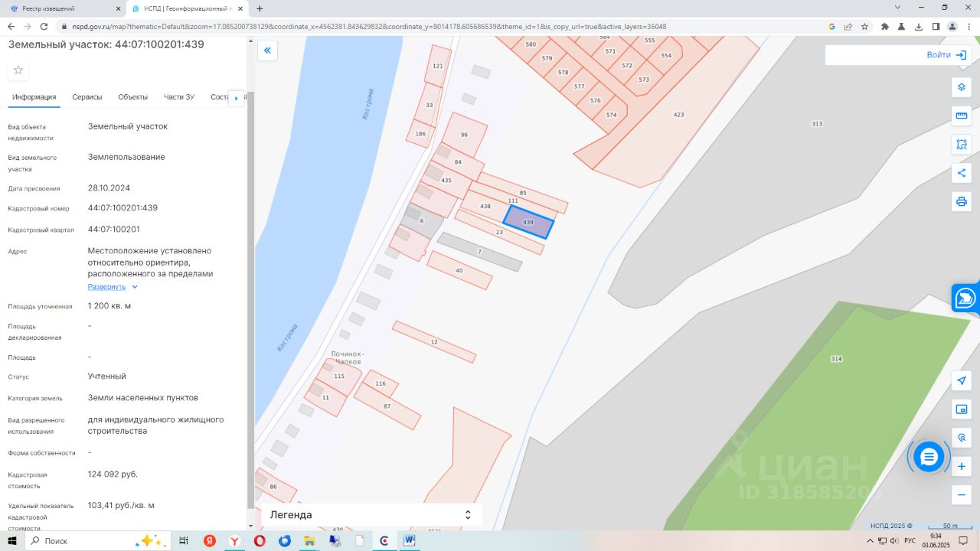Open File Explorer from taskbar
This screenshot has width=980, height=551.
[309, 540]
